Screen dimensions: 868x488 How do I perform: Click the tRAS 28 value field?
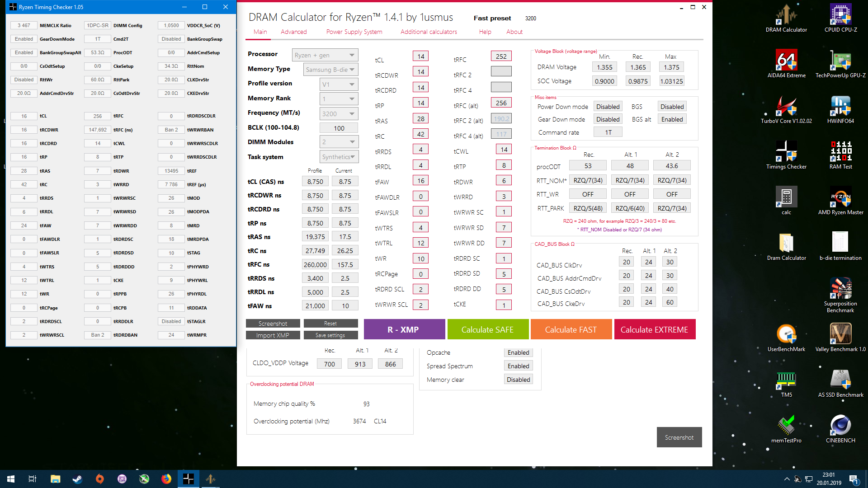tap(420, 119)
